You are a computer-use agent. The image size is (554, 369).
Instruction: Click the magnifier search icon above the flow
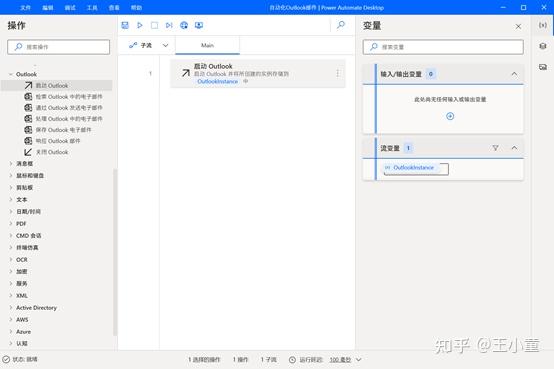point(341,25)
